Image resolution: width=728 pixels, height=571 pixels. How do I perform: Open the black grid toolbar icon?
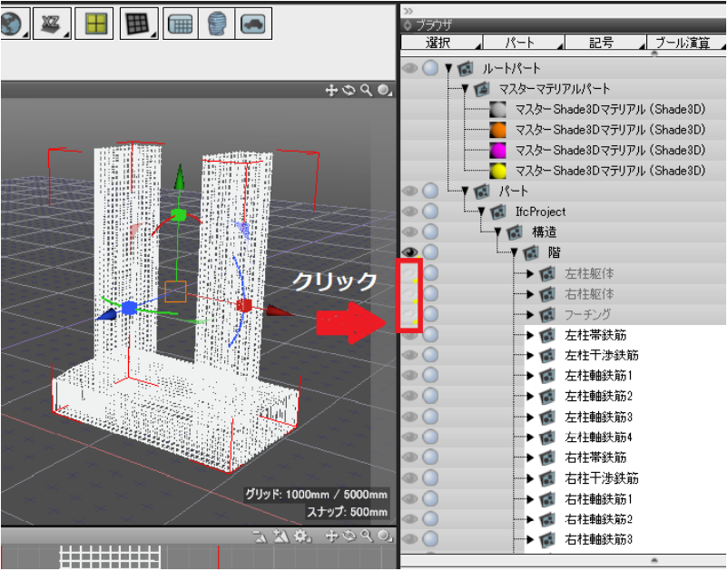pyautogui.click(x=136, y=23)
